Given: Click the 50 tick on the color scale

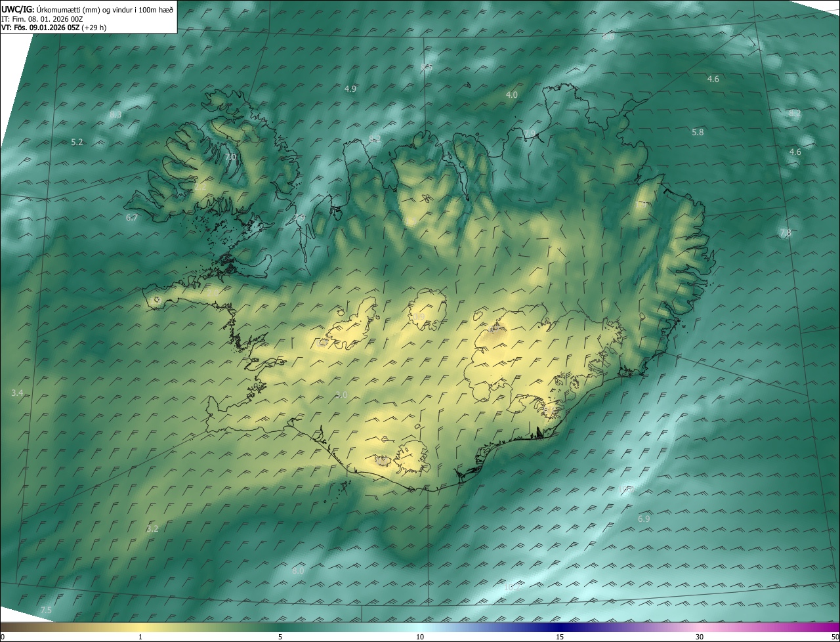Looking at the screenshot, I should pyautogui.click(x=835, y=637).
